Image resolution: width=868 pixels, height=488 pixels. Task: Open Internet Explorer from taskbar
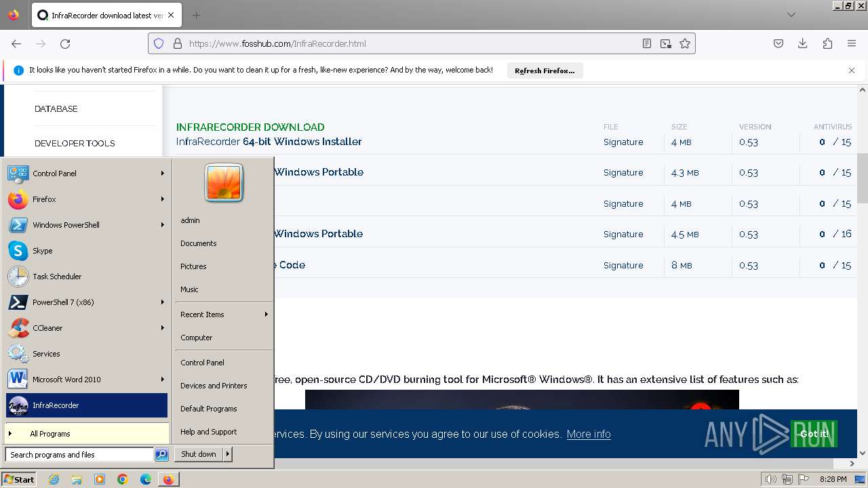tap(54, 479)
